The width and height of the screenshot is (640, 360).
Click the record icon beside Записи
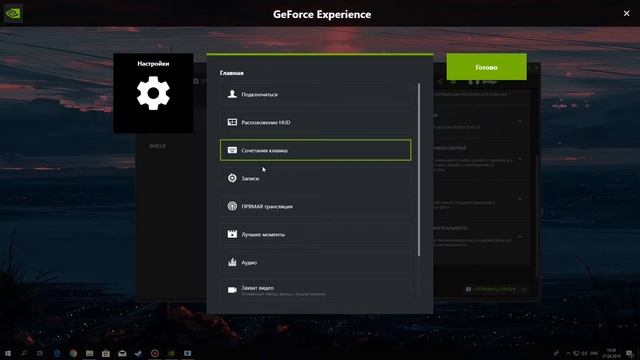[x=232, y=178]
